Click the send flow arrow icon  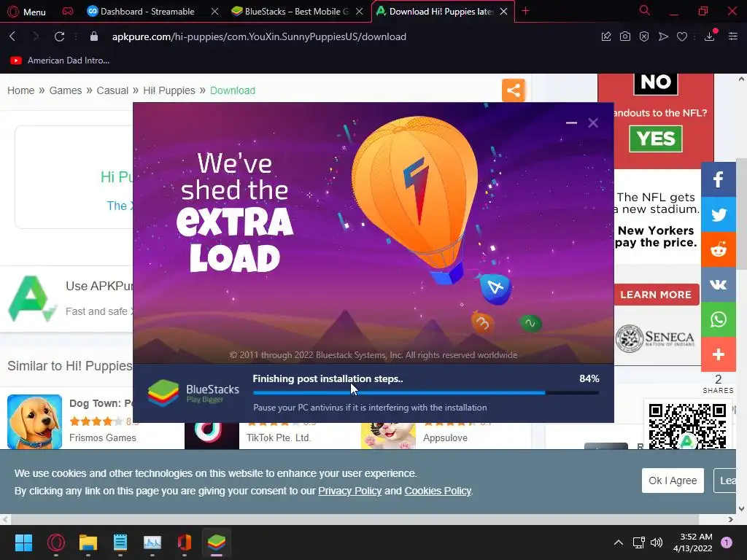point(663,36)
